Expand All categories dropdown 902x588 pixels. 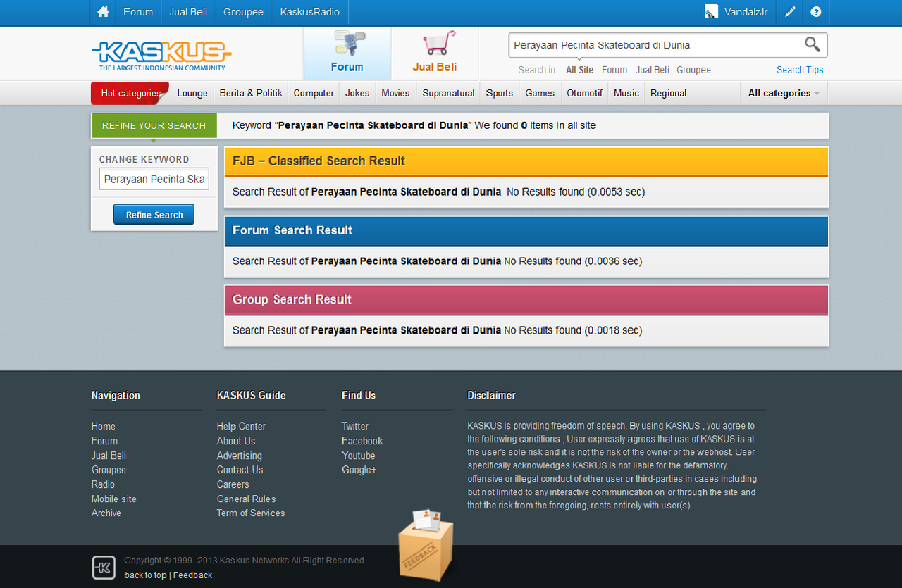[x=784, y=93]
